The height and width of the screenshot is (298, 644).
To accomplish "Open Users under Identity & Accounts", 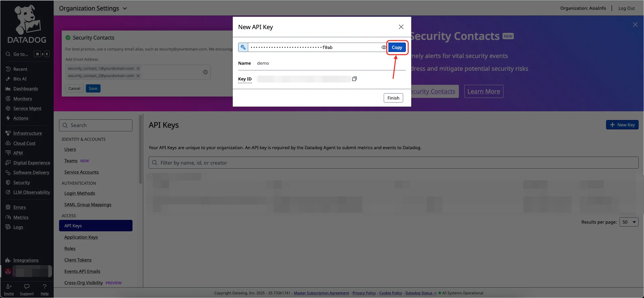I will (x=70, y=150).
